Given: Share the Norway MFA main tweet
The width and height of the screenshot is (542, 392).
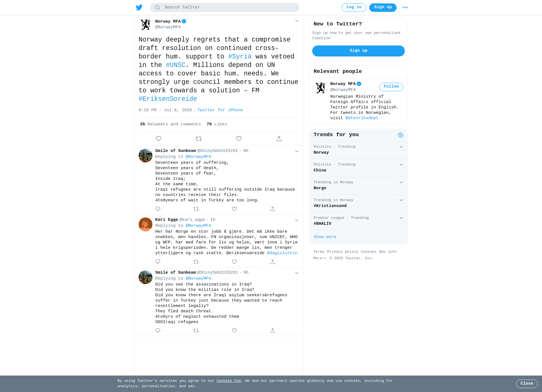Looking at the screenshot, I should [279, 139].
